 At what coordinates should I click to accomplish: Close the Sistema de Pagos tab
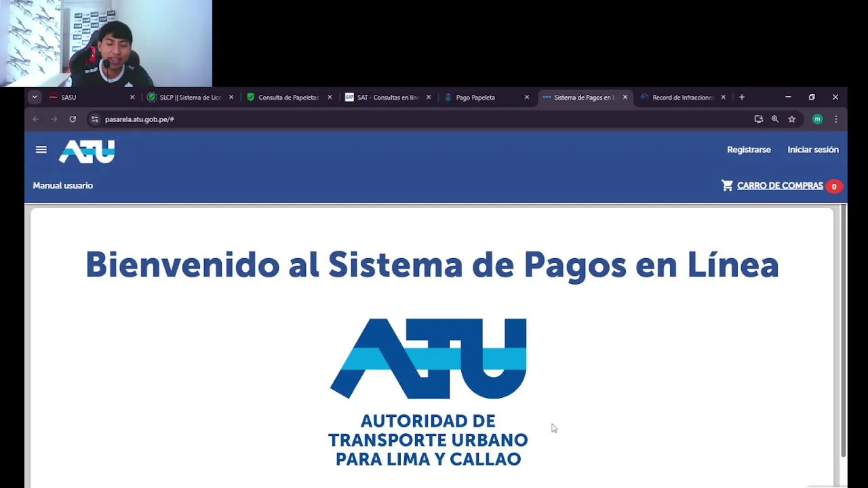[625, 98]
